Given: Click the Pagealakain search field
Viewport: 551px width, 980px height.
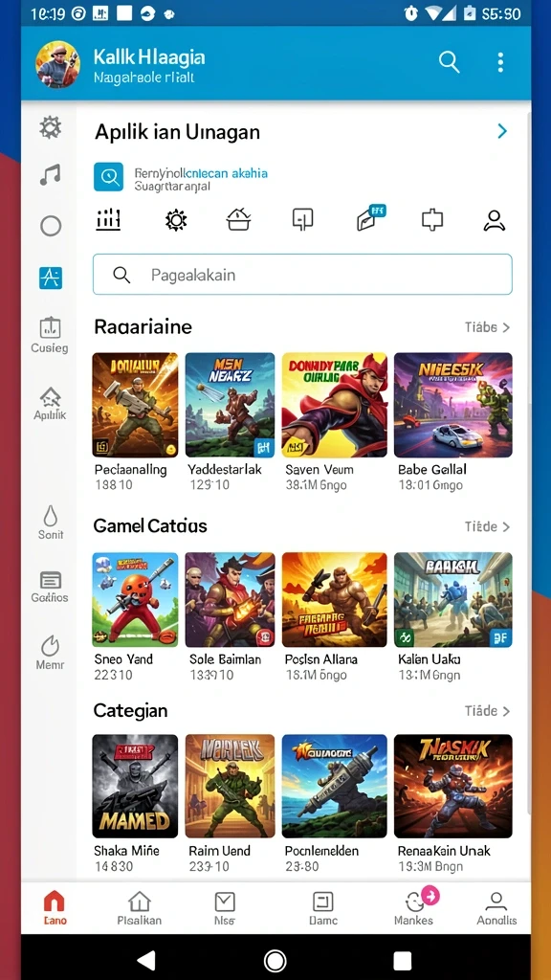Looking at the screenshot, I should tap(302, 275).
